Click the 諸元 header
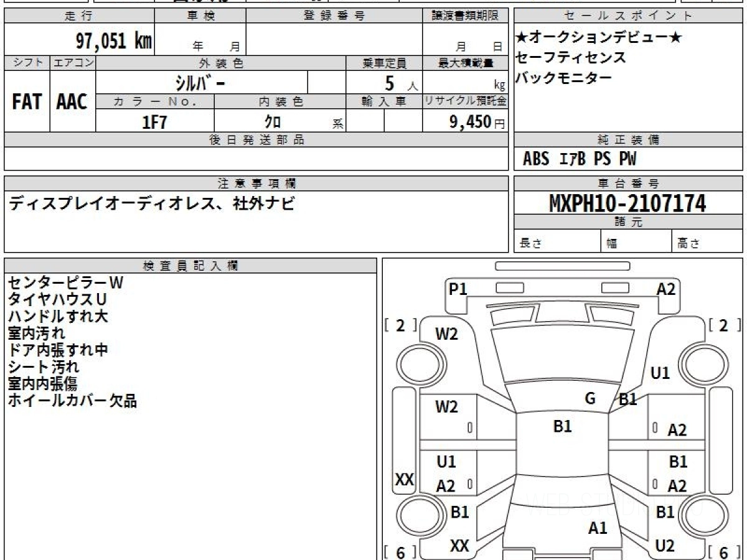The height and width of the screenshot is (560, 747). tap(628, 222)
